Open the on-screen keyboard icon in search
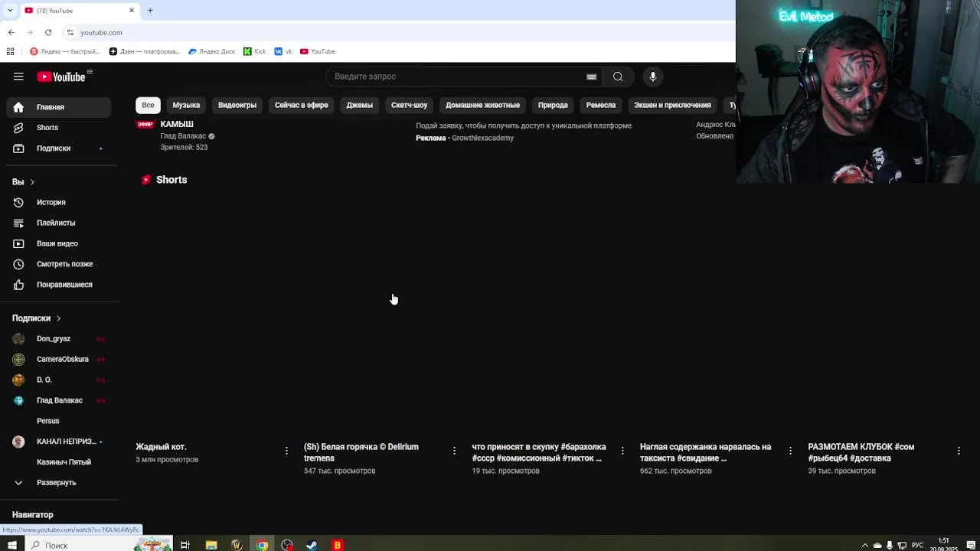The width and height of the screenshot is (980, 551). (591, 77)
